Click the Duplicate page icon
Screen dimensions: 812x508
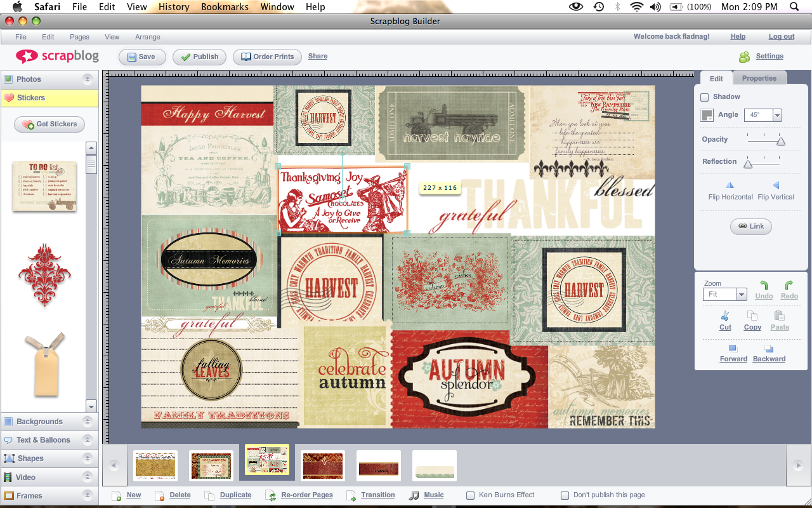point(209,495)
